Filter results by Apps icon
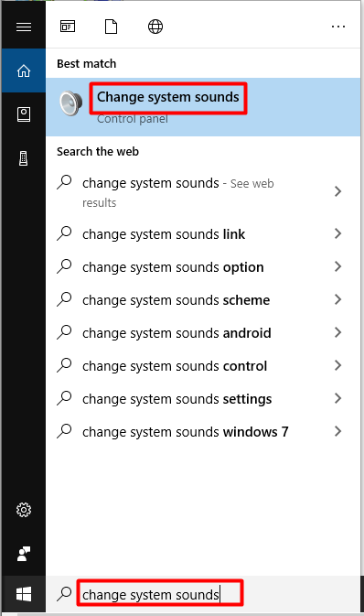 [x=68, y=27]
